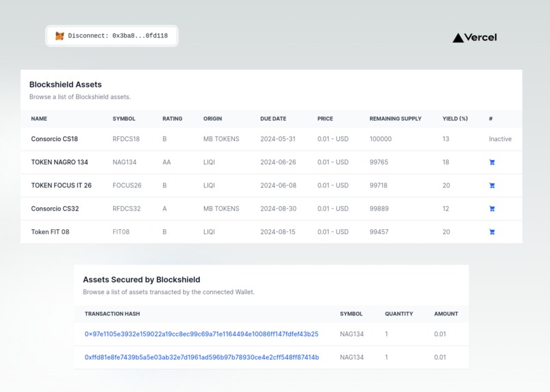Click due date 2024-06-26
This screenshot has width=550, height=392.
pyautogui.click(x=278, y=162)
